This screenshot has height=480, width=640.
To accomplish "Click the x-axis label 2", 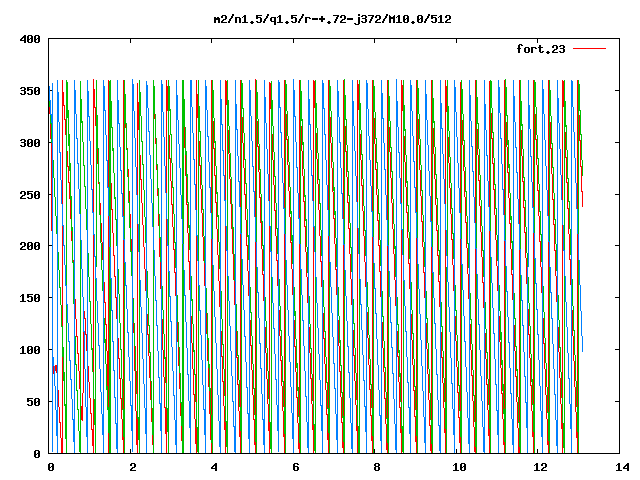I will pyautogui.click(x=133, y=467).
